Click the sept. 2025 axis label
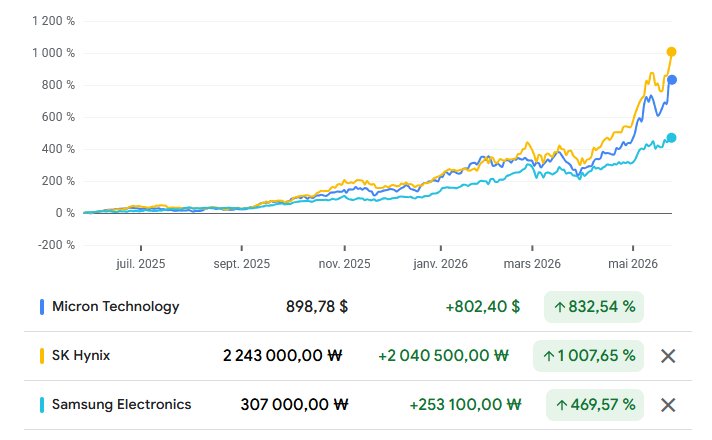The height and width of the screenshot is (440, 712). 242,264
